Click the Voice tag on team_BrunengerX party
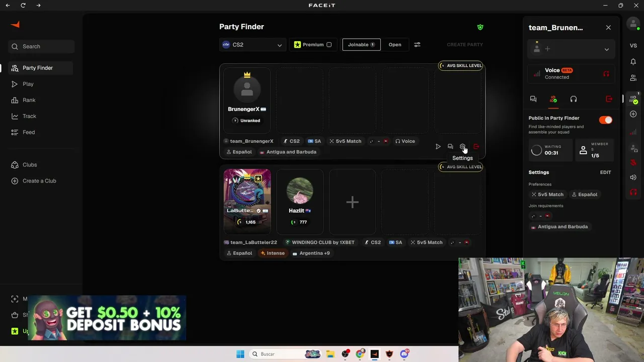This screenshot has width=644, height=362. point(405,141)
